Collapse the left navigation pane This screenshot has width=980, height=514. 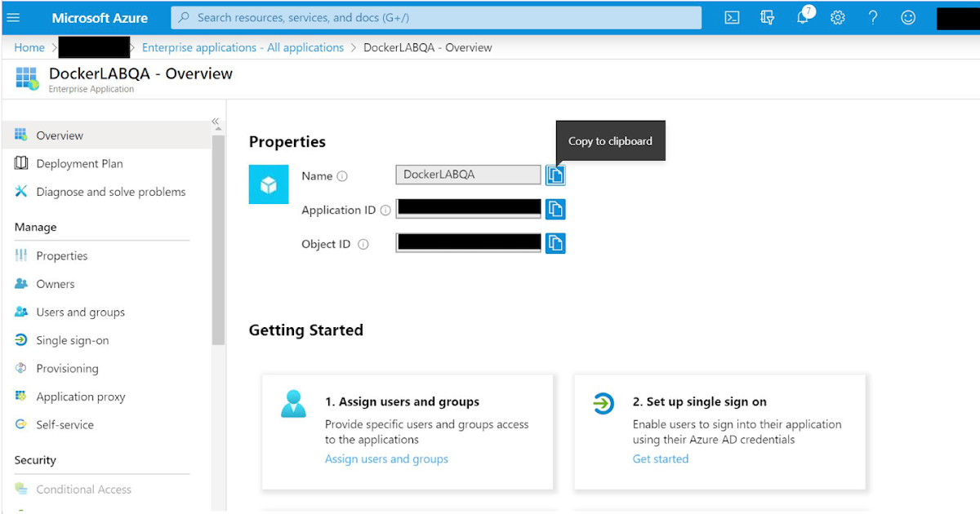(215, 120)
